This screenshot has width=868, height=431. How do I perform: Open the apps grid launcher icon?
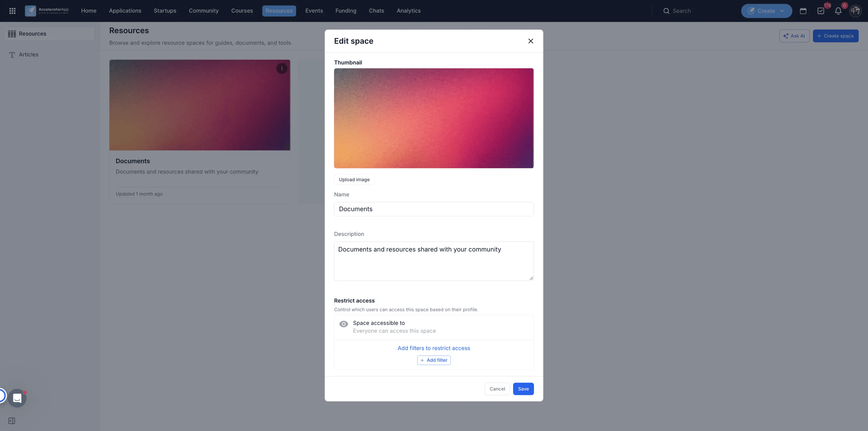point(12,11)
